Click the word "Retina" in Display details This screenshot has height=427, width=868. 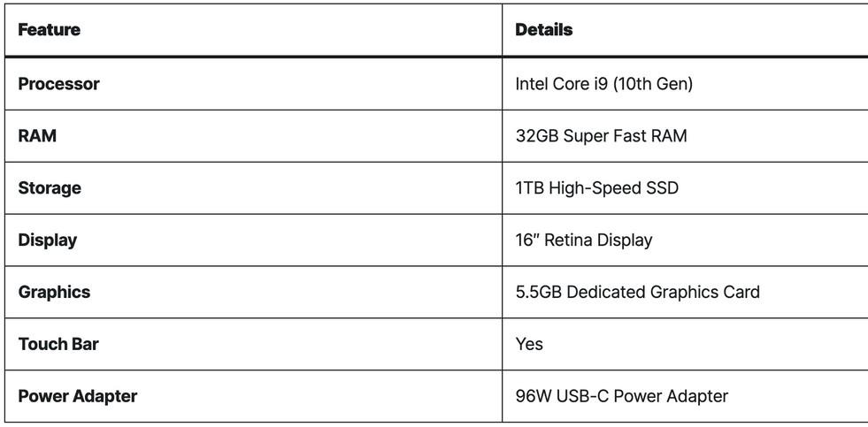point(568,240)
